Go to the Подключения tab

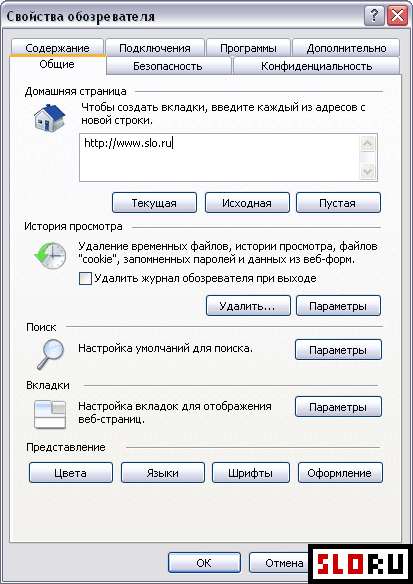[x=155, y=48]
